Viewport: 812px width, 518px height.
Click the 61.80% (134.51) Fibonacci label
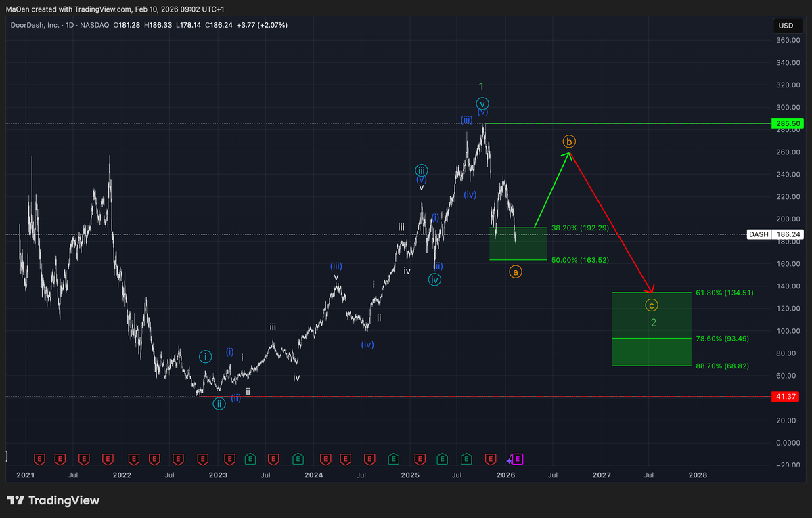click(x=724, y=293)
